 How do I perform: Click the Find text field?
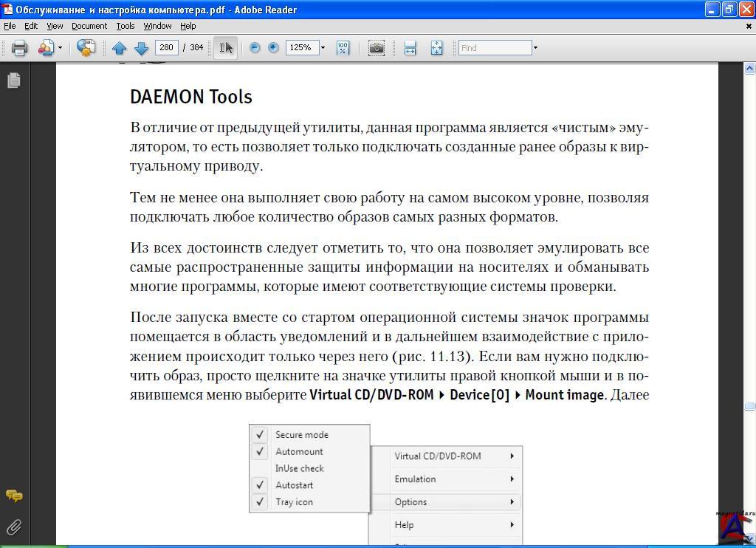[495, 48]
